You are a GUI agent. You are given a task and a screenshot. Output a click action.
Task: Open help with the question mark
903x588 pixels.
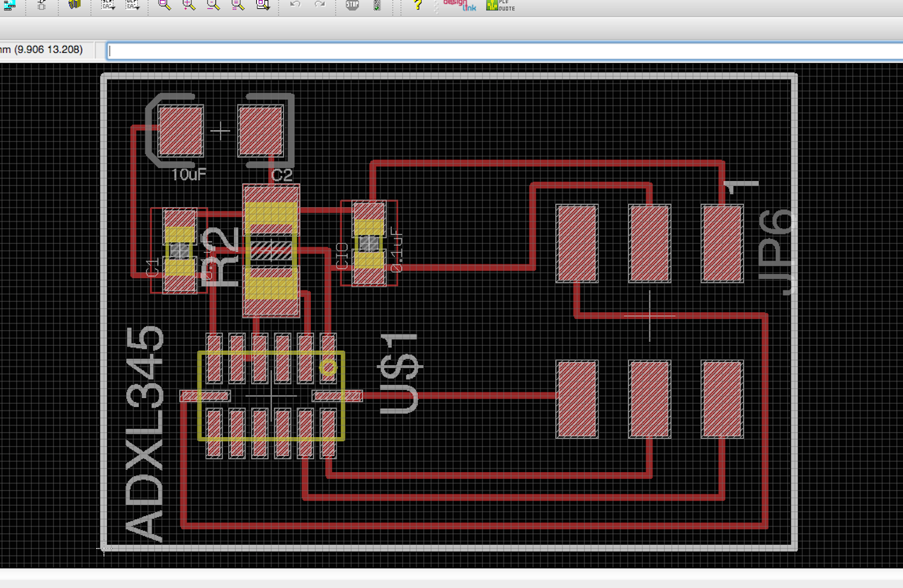[417, 5]
